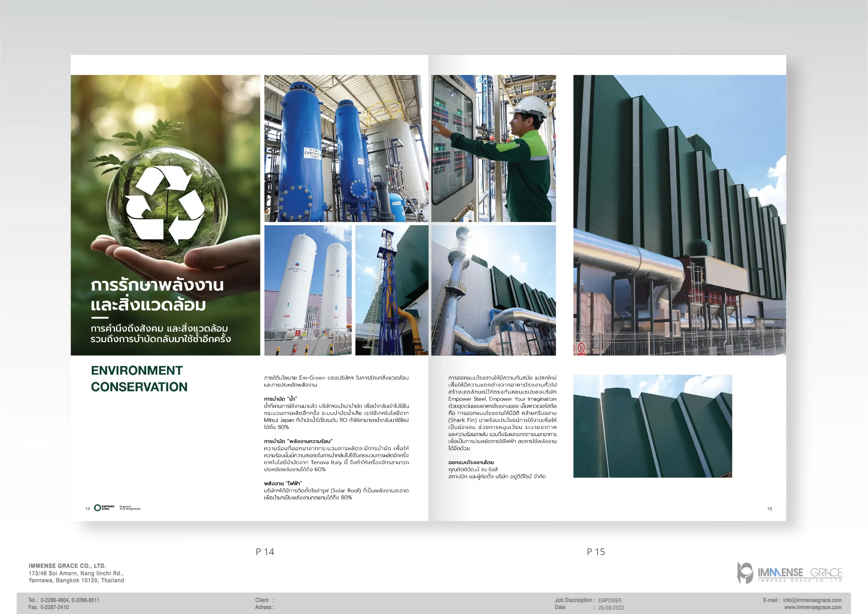Image resolution: width=868 pixels, height=614 pixels.
Task: Select the large green fin building photo
Action: coord(679,215)
